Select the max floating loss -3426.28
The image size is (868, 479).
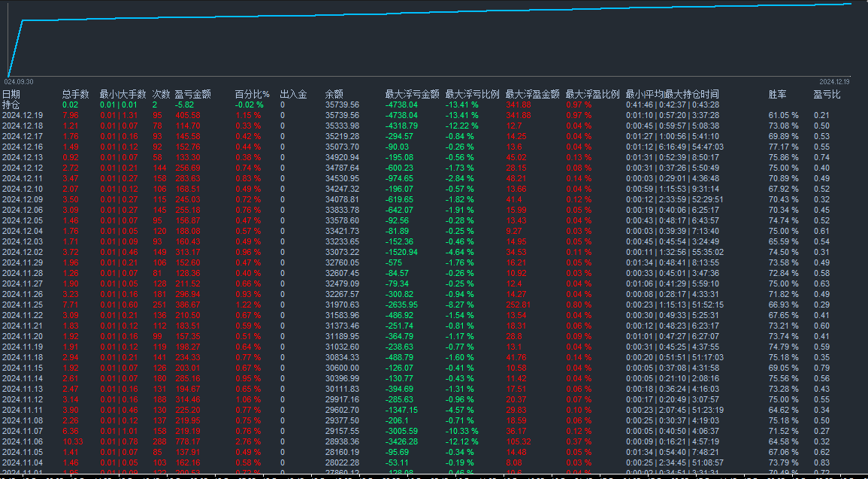(401, 441)
